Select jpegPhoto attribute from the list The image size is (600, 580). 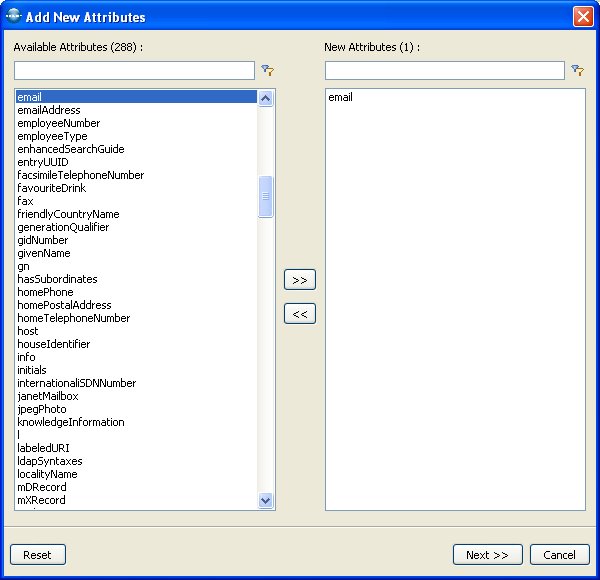(x=42, y=409)
